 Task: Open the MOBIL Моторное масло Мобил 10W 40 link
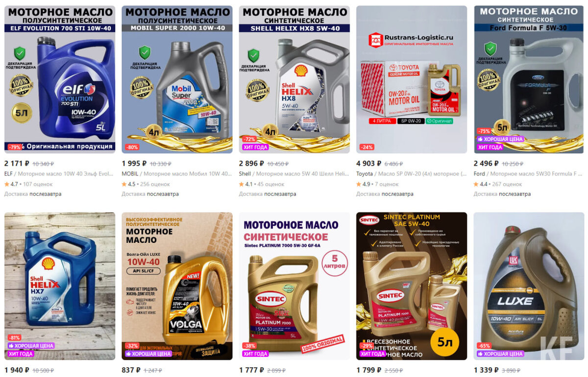[177, 174]
